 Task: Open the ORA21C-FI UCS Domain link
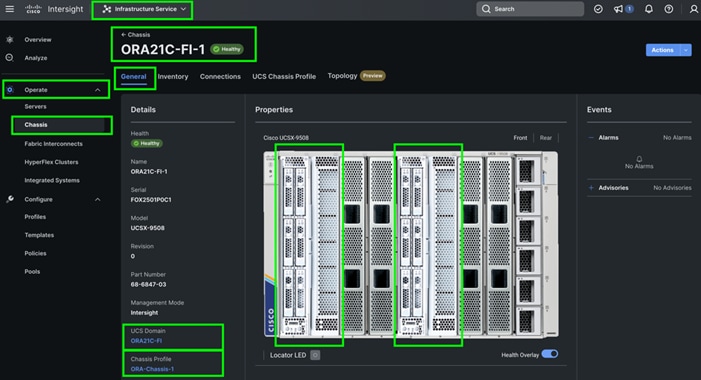(146, 341)
